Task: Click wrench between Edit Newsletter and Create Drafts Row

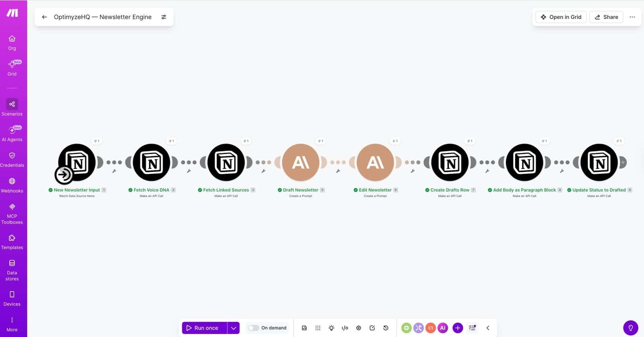Action: (413, 171)
